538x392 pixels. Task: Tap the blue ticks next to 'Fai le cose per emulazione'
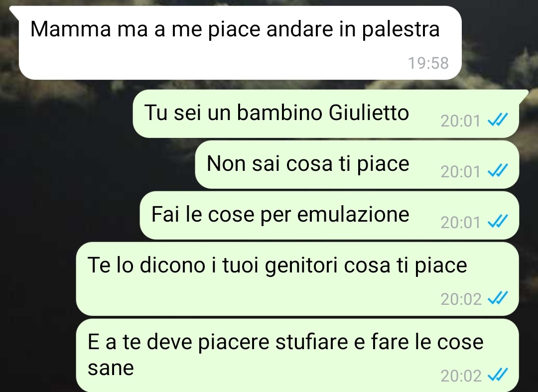point(497,221)
